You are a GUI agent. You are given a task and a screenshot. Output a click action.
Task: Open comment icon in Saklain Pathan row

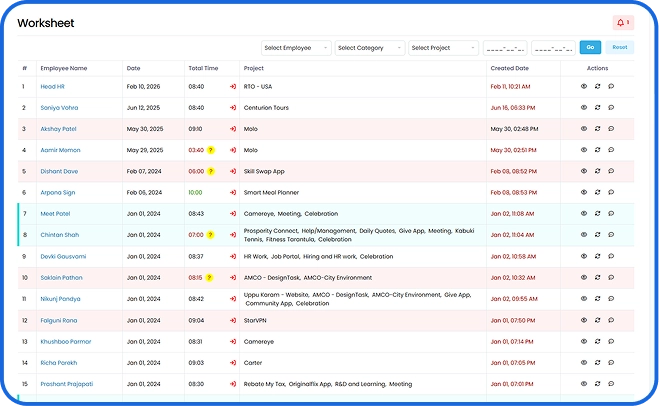(x=611, y=277)
